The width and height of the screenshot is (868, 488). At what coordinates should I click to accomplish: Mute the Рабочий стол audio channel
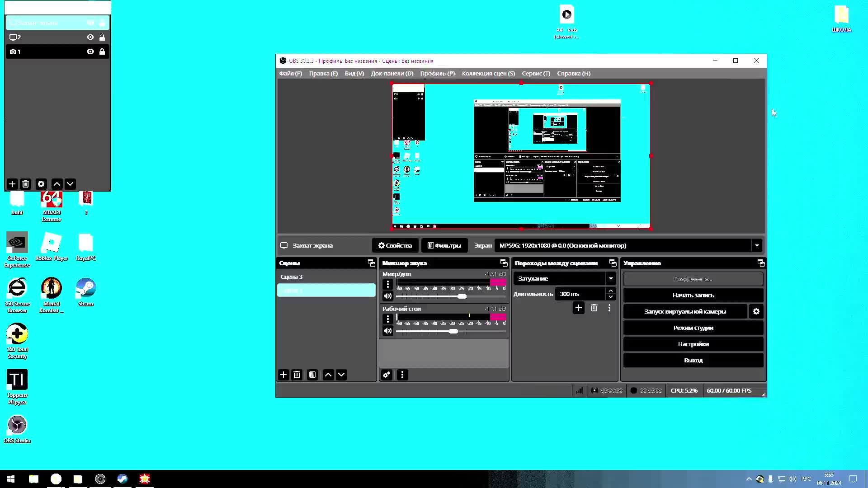[x=387, y=331]
